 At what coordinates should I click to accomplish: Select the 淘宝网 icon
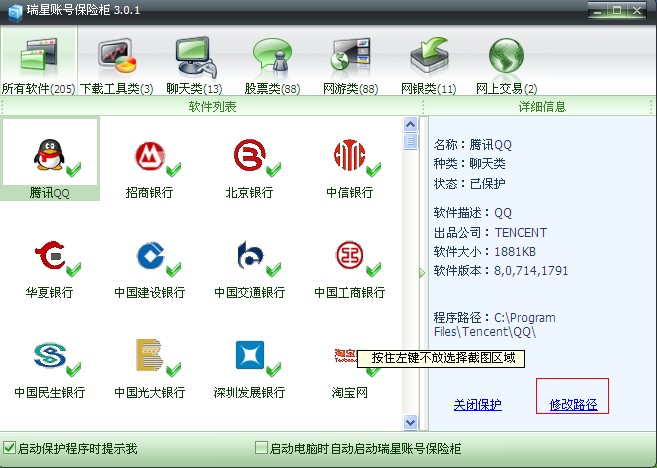[345, 355]
